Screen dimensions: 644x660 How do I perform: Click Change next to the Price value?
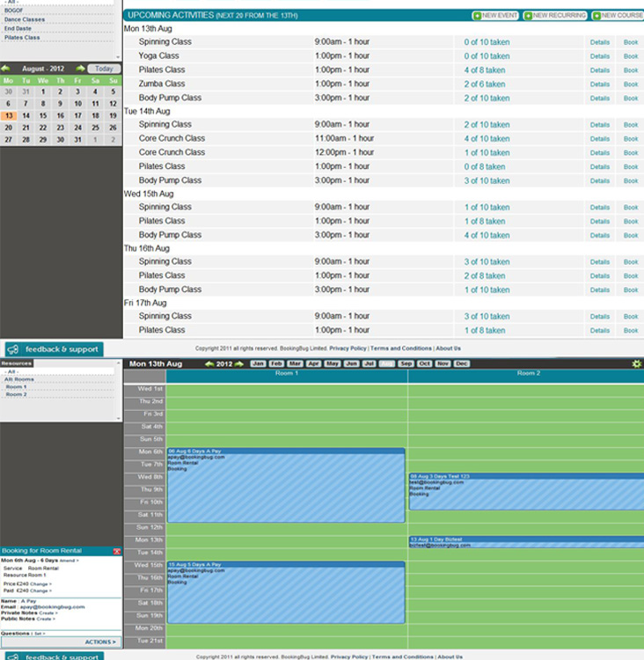(40, 583)
